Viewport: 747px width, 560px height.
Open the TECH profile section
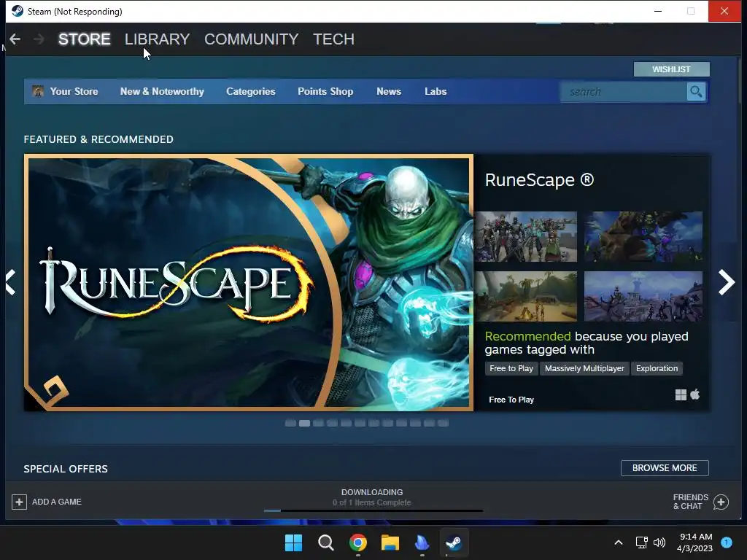(333, 39)
